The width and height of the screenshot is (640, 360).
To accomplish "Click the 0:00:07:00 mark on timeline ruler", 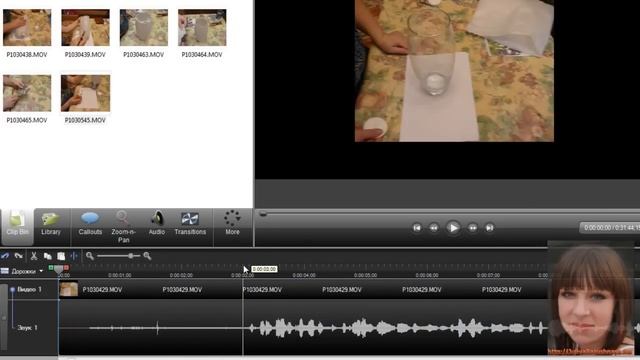I will coord(488,275).
